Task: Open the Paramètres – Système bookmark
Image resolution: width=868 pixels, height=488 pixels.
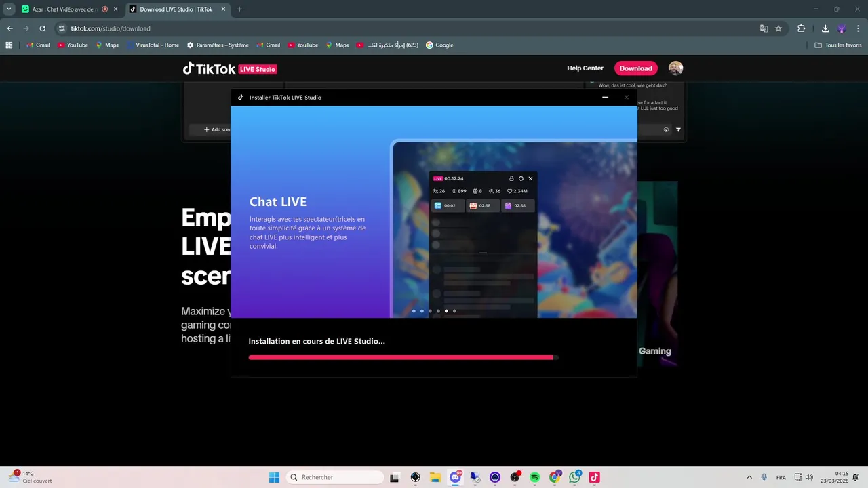Action: coord(218,45)
